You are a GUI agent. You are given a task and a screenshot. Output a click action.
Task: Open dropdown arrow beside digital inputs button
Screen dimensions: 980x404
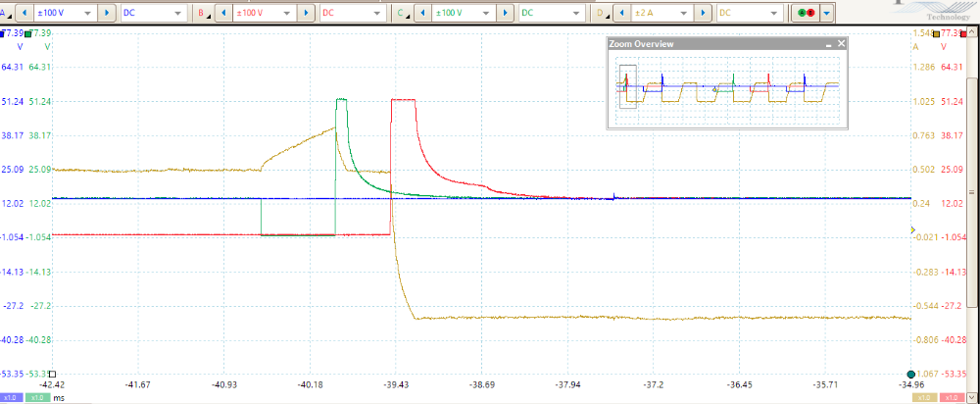pos(827,14)
